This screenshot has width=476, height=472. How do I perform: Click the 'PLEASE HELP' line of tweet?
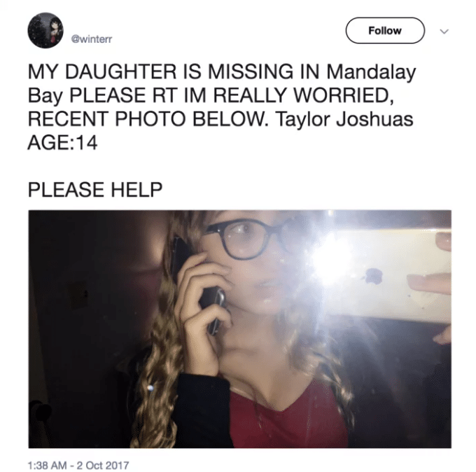95,190
